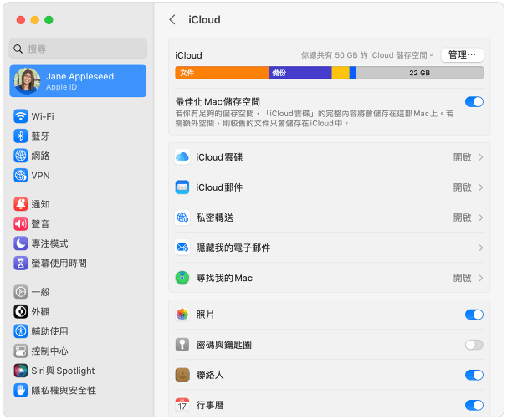Click the 搜尋 search field
Viewport: 507px width, 420px height.
tap(78, 49)
